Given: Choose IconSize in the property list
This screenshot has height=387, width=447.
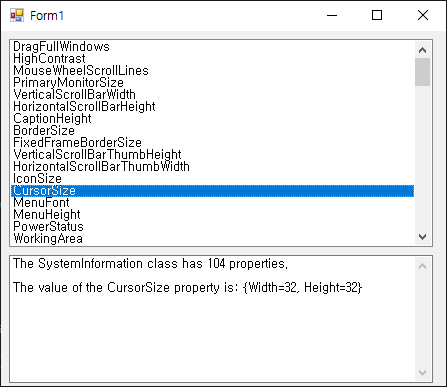Looking at the screenshot, I should click(212, 179).
